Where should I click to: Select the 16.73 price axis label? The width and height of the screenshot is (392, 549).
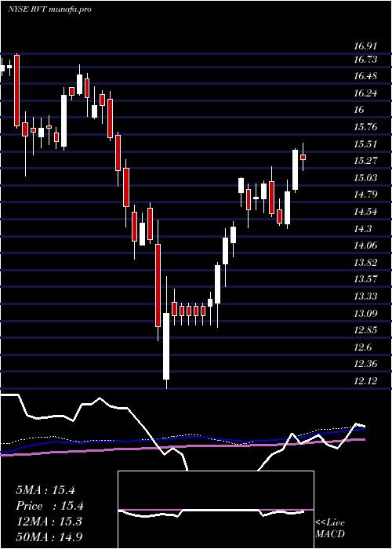[366, 60]
